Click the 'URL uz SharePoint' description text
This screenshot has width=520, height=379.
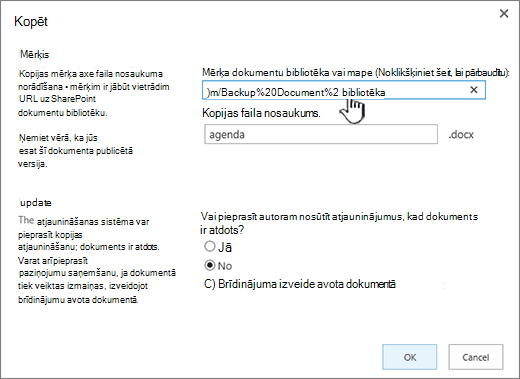coord(57,99)
